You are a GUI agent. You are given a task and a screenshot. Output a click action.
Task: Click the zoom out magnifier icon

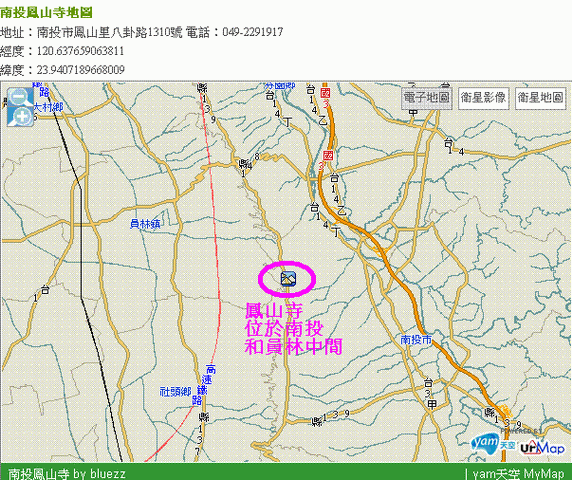point(18,97)
